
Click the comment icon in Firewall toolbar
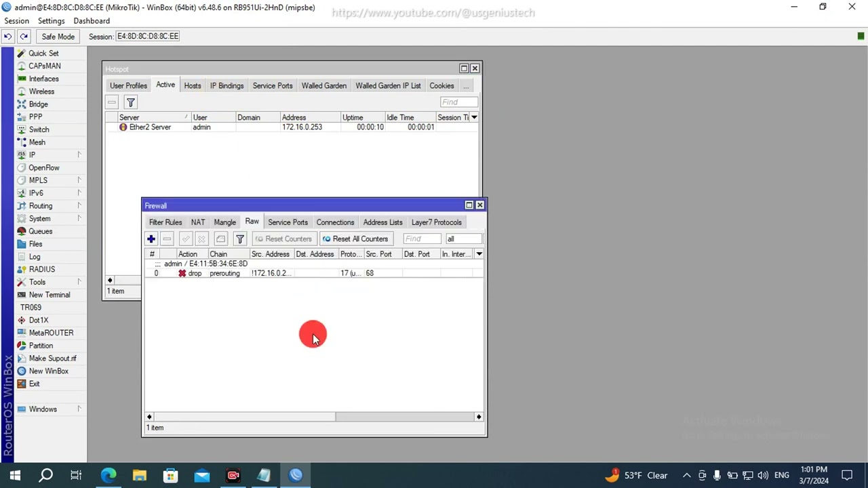click(220, 239)
